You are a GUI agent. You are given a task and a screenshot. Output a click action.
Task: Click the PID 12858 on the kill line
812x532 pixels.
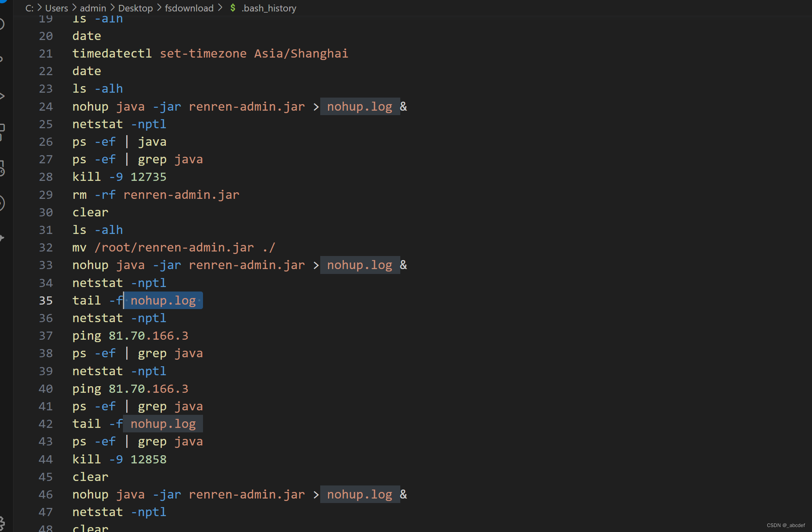click(x=148, y=459)
